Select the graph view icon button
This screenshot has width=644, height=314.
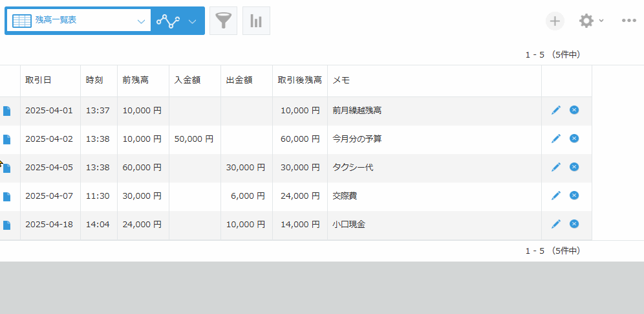[x=167, y=21]
